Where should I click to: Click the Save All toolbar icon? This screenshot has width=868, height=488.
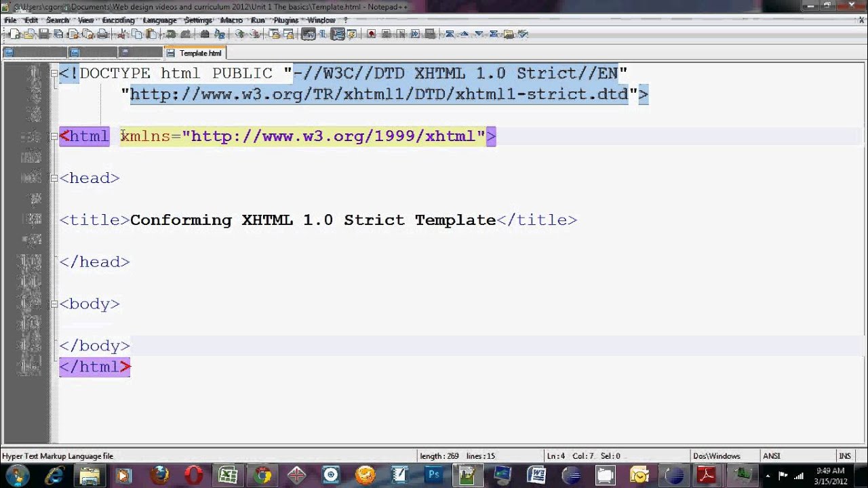[58, 34]
